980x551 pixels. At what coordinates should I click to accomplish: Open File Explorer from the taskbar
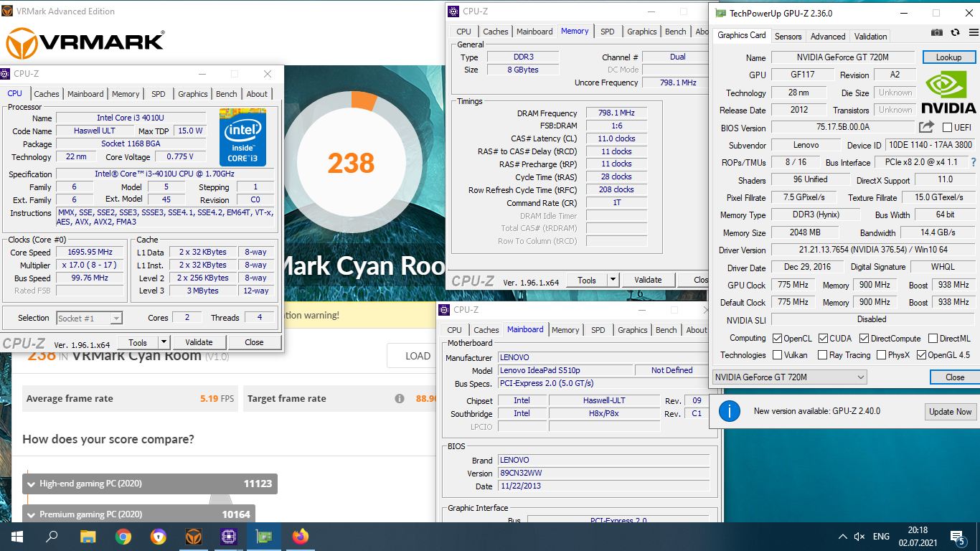88,536
